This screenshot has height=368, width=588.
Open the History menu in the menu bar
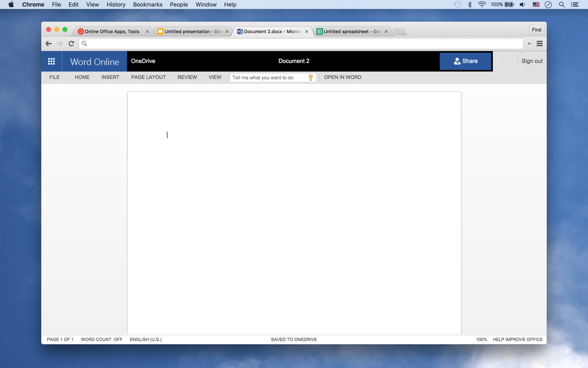[116, 5]
